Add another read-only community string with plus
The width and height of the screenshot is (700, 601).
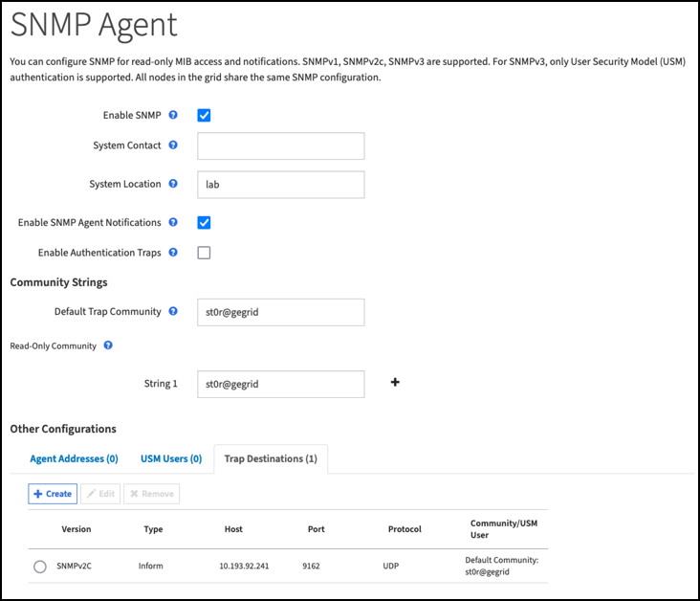click(x=395, y=383)
